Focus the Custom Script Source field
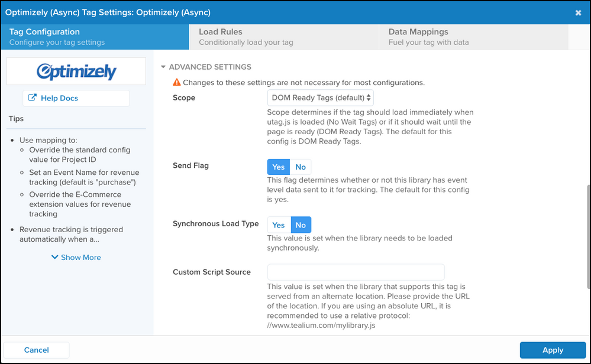591x364 pixels. click(356, 272)
